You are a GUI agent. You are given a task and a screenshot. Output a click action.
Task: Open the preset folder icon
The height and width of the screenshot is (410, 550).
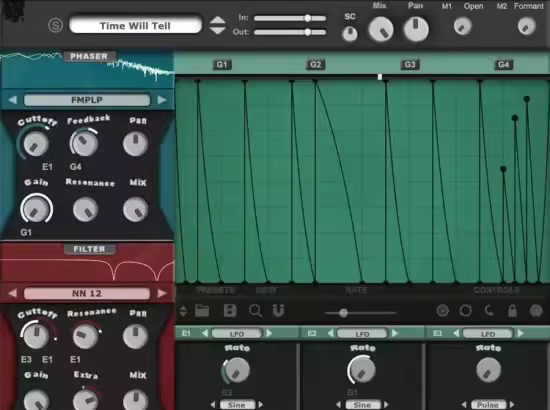coord(202,311)
